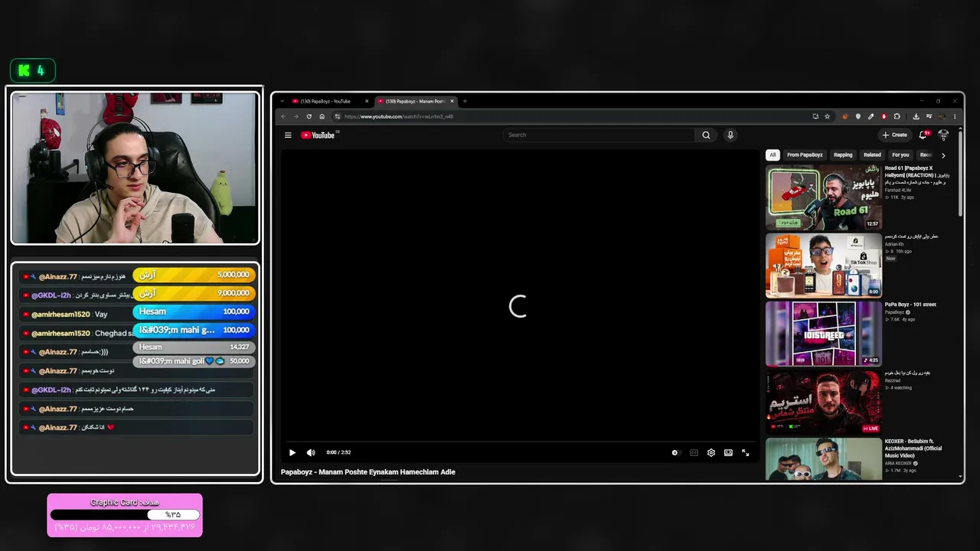The height and width of the screenshot is (551, 980).
Task: Switch the player to theater mode
Action: pos(728,452)
